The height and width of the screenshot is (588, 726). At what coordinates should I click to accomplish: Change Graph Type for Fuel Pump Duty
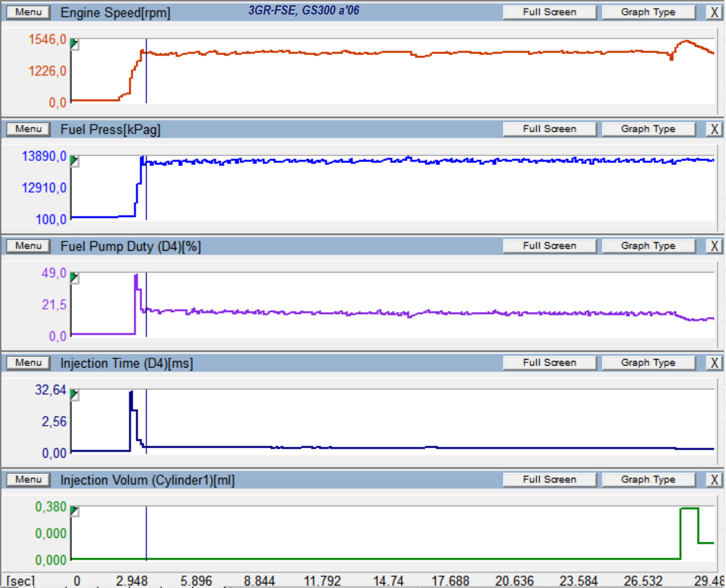coord(648,246)
